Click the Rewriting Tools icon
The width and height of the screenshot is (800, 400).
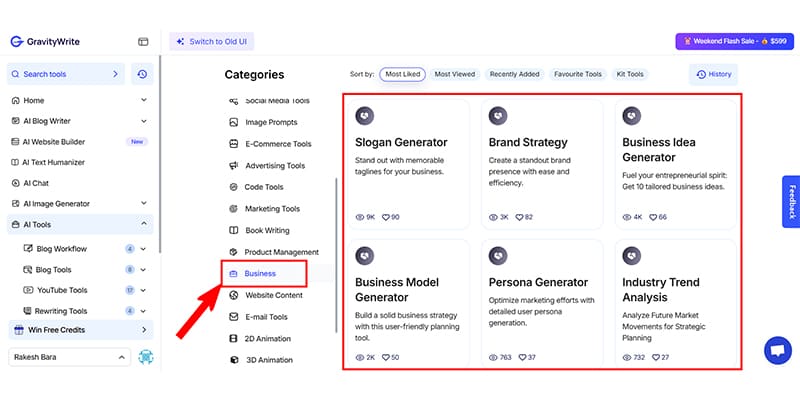pos(27,311)
